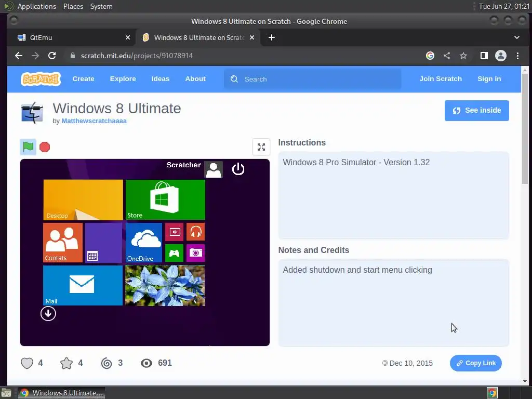
Task: Stop the project with red stop button
Action: click(45, 147)
